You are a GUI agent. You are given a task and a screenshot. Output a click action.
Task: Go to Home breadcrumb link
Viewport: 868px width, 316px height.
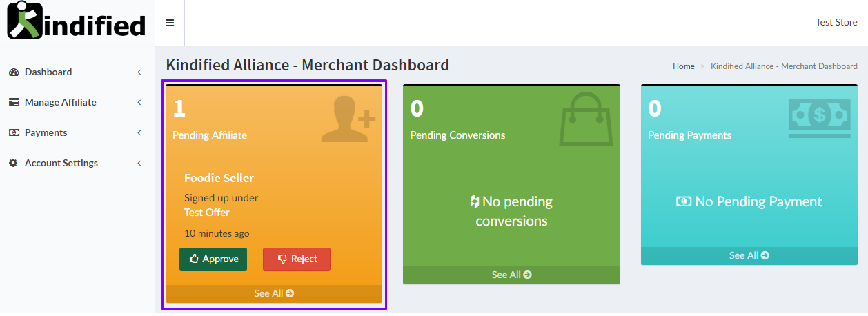684,66
